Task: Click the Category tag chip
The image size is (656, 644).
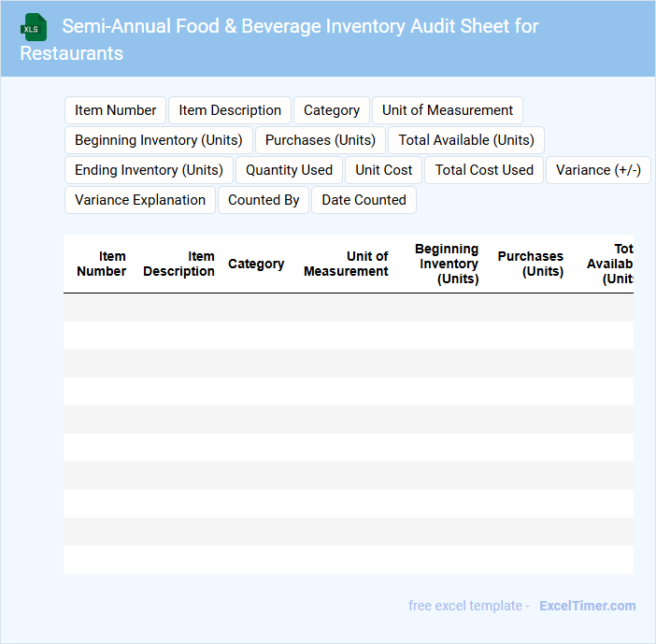Action: coord(331,110)
